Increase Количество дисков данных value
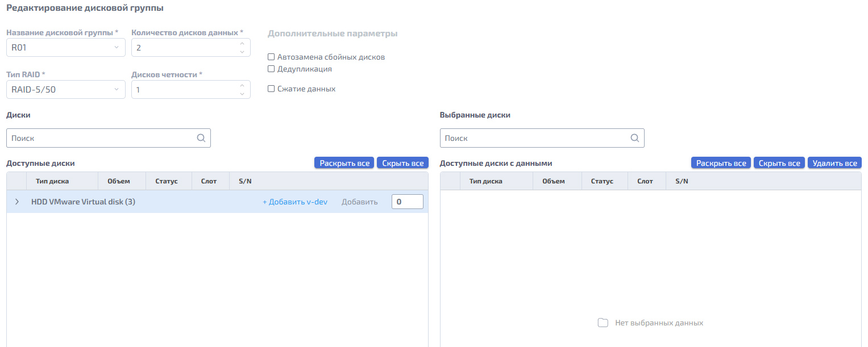868x347 pixels. point(242,43)
